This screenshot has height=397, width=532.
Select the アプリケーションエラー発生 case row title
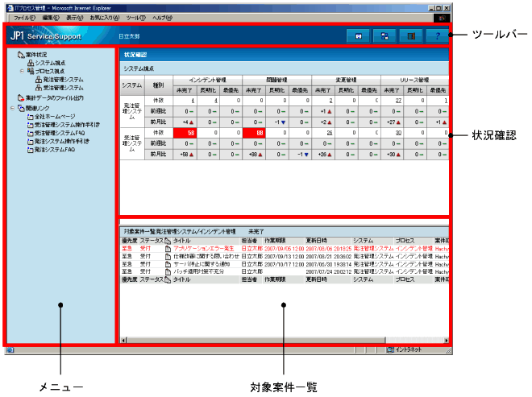pyautogui.click(x=204, y=249)
